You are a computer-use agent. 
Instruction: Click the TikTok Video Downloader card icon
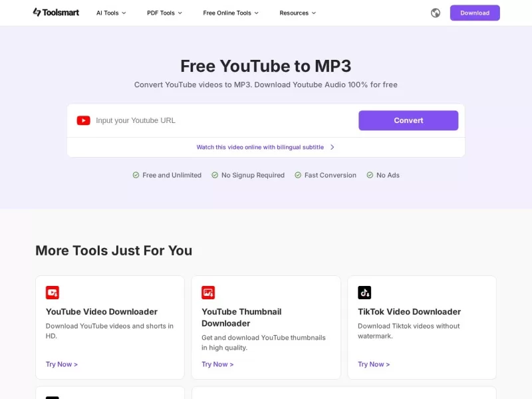(364, 292)
